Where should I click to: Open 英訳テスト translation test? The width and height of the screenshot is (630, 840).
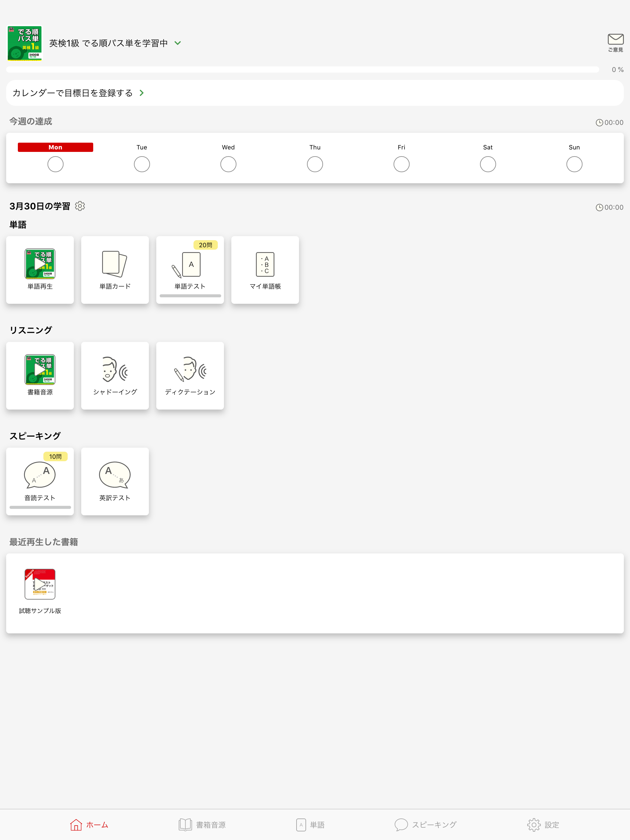(115, 481)
